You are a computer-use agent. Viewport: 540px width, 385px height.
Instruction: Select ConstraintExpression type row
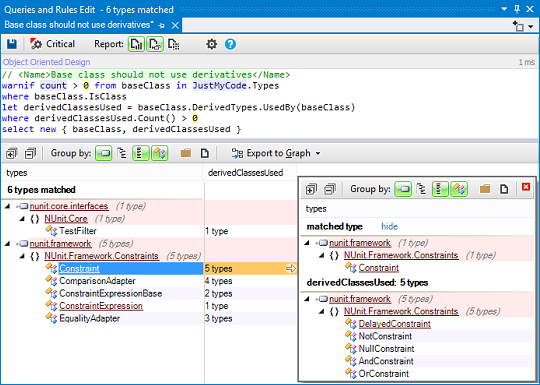pos(101,306)
